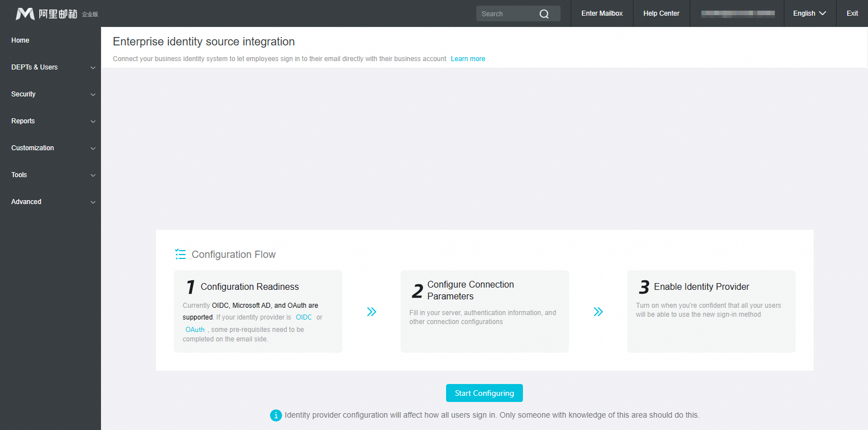868x430 pixels.
Task: Select the Tools sidebar item
Action: pos(19,175)
